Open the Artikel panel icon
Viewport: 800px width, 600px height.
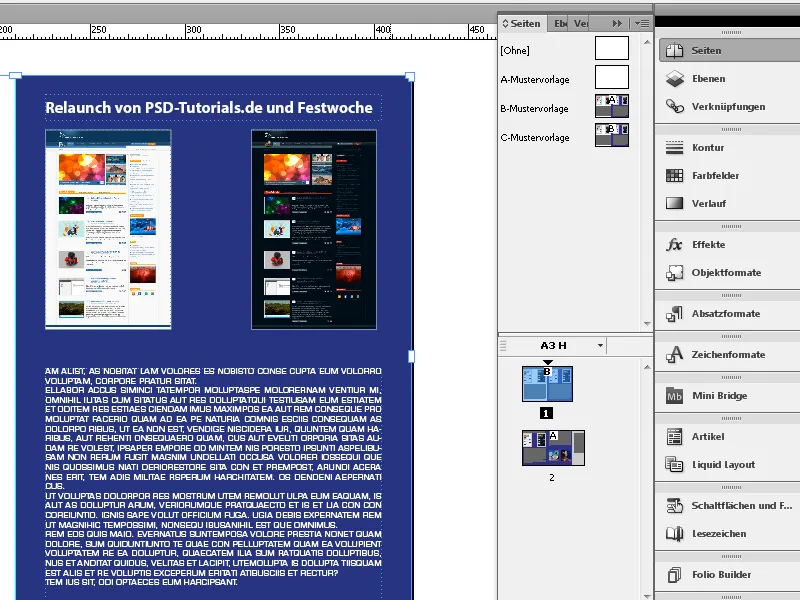[674, 436]
